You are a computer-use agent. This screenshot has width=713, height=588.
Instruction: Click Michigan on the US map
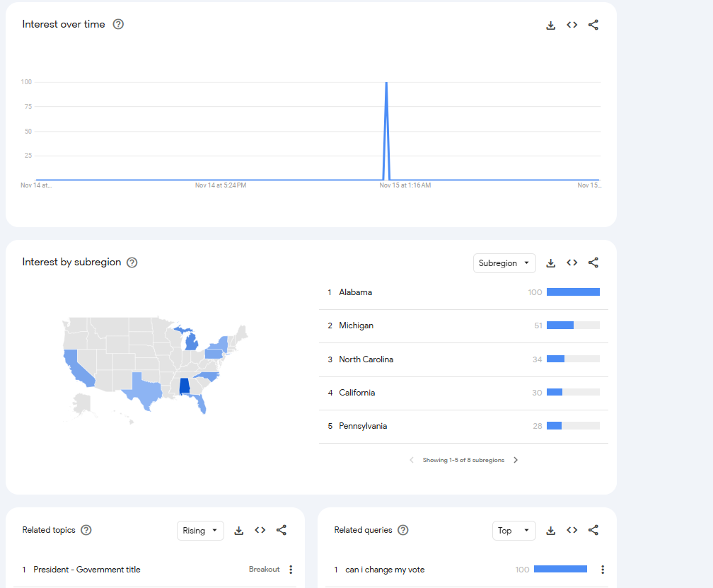point(191,342)
